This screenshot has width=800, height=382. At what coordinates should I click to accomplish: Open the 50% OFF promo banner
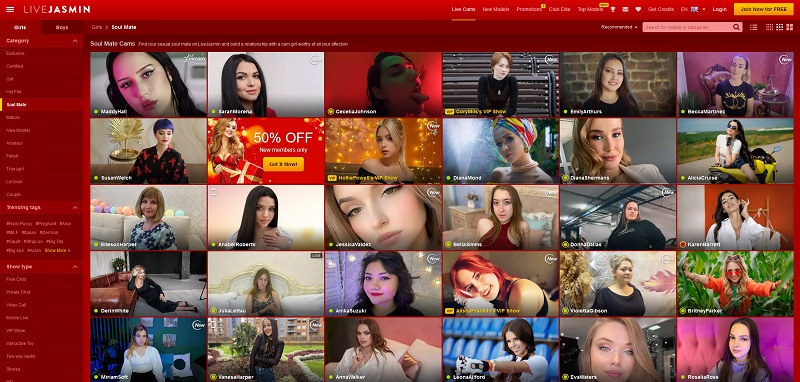266,151
